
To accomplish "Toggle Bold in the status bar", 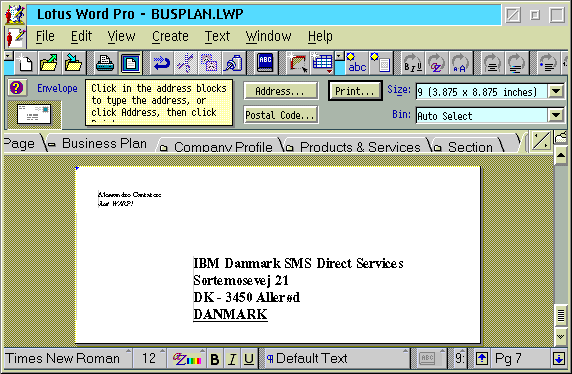I will tap(215, 359).
